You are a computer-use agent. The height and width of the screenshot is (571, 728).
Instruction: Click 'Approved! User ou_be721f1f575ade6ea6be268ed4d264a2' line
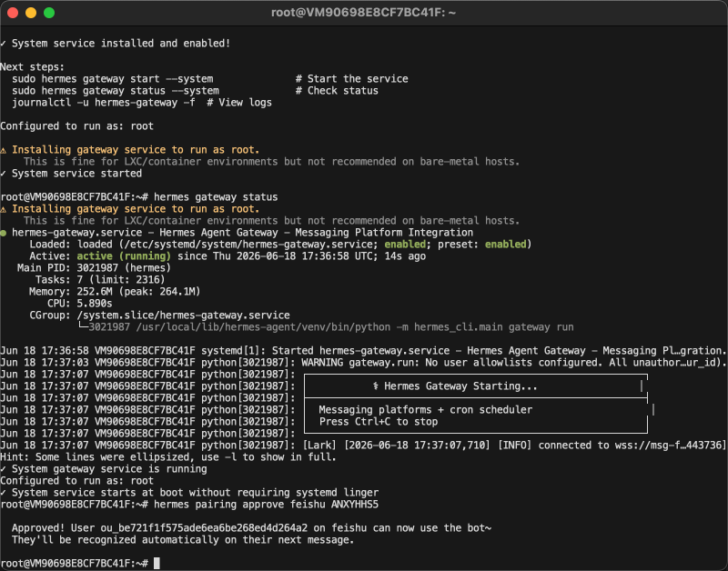(251, 528)
